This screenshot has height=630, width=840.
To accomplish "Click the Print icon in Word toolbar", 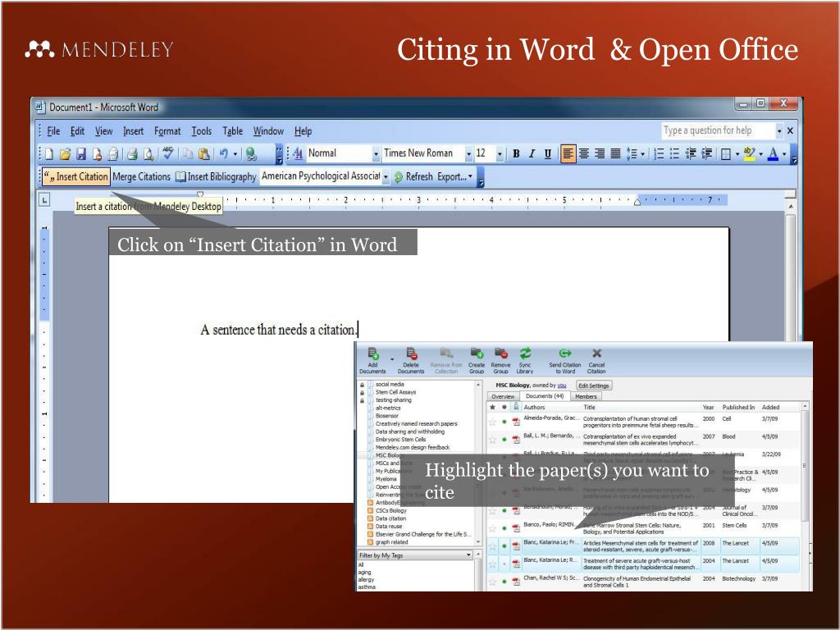I will coord(132,154).
